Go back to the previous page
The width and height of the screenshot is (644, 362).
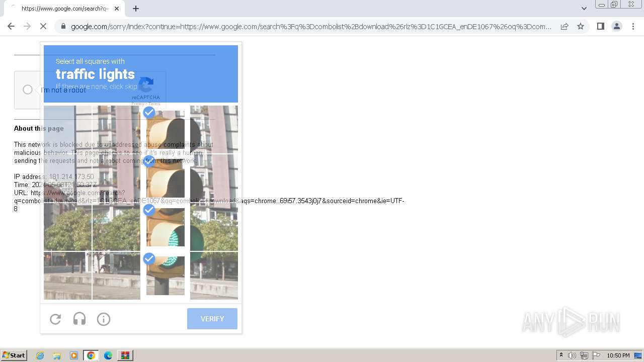(x=11, y=26)
